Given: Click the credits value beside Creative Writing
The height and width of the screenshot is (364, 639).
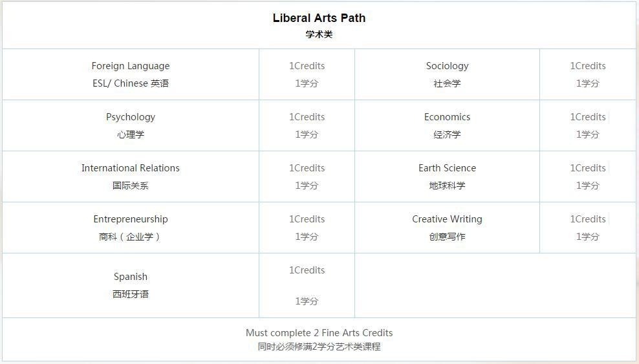Looking at the screenshot, I should [588, 228].
